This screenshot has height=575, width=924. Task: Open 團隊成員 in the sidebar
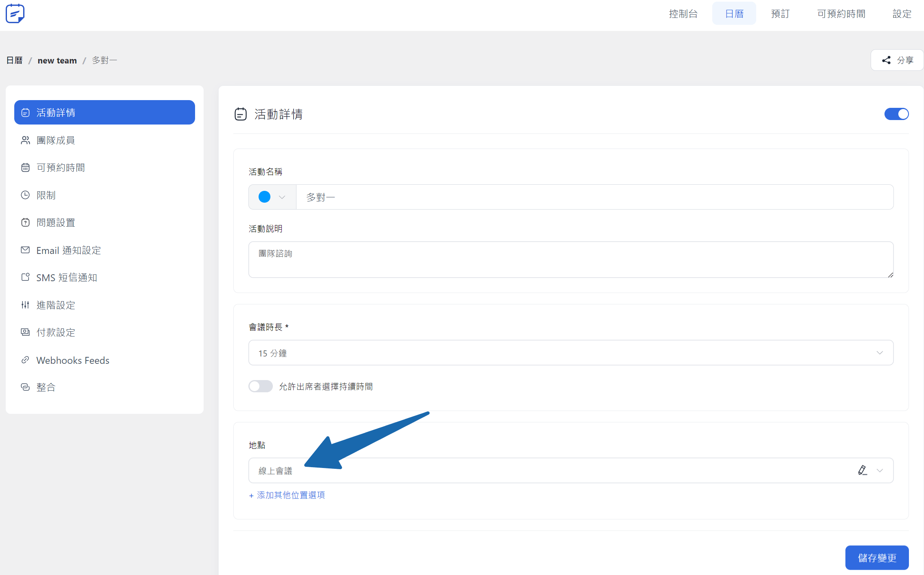[56, 140]
